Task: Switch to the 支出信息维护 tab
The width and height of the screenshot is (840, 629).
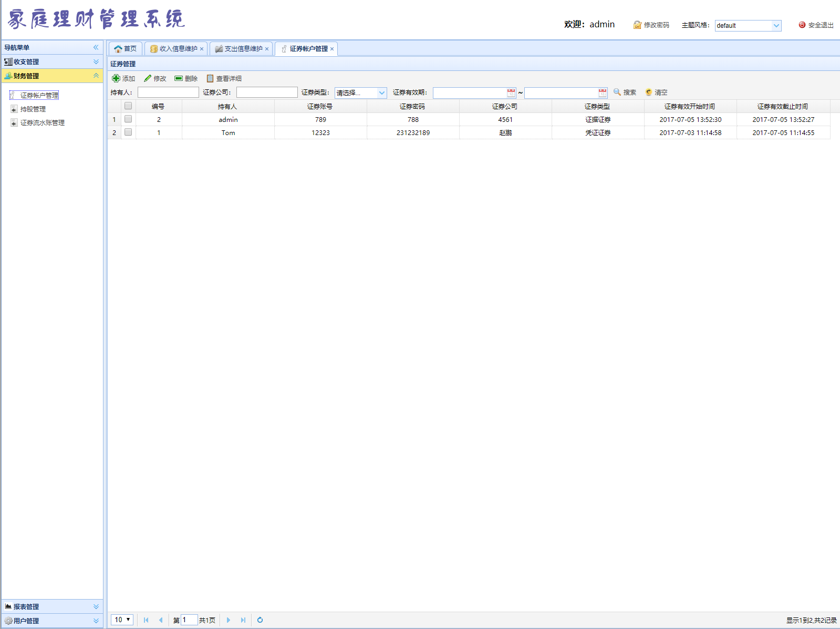Action: [241, 49]
